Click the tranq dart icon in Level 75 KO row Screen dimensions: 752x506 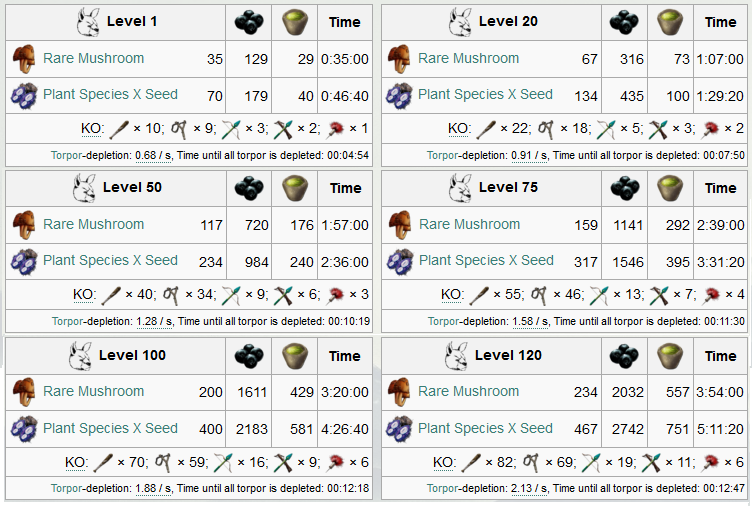[x=712, y=295]
